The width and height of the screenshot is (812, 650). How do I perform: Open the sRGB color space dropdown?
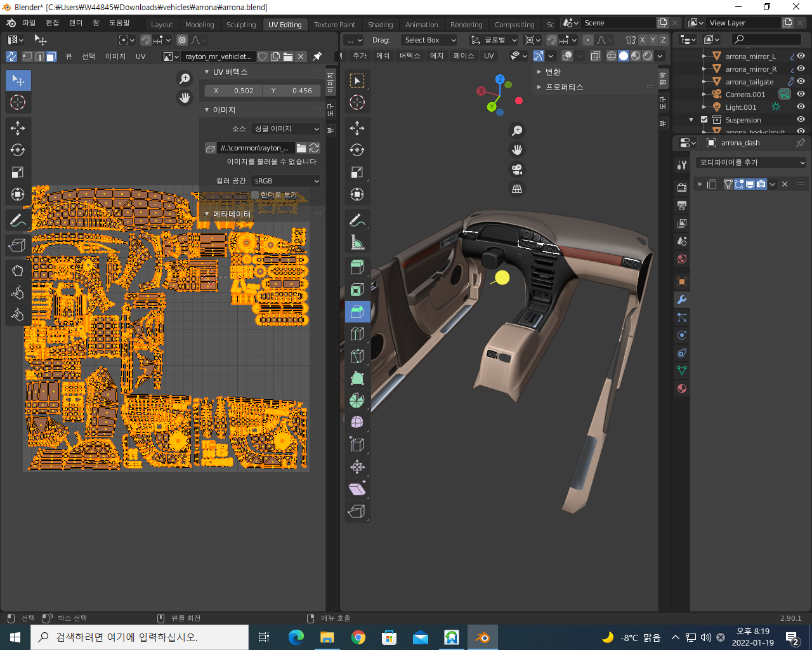click(286, 181)
